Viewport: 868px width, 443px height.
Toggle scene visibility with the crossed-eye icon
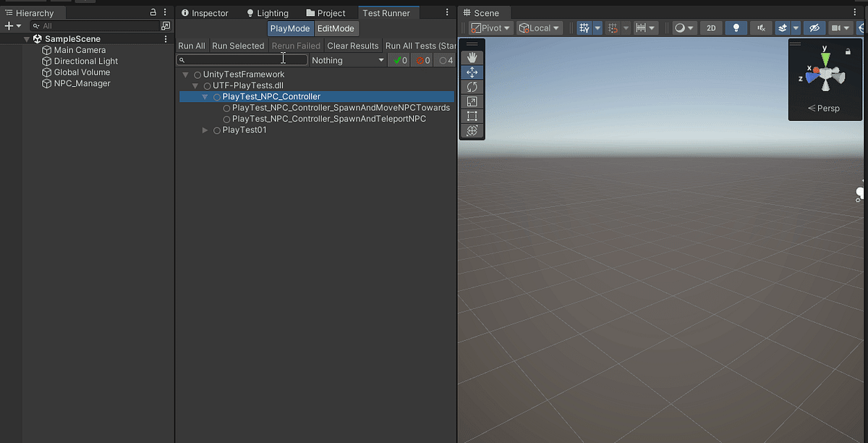pyautogui.click(x=814, y=28)
